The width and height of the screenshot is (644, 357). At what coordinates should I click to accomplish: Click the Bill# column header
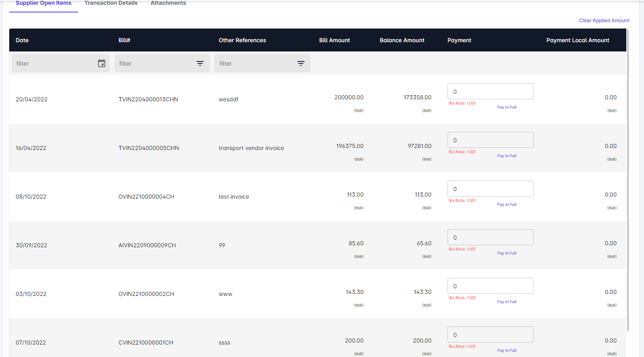pyautogui.click(x=124, y=40)
